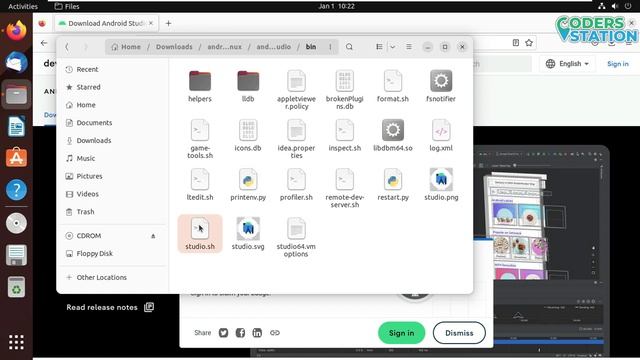Viewport: 640px width, 360px height.
Task: Share via the Facebook icon
Action: coord(240,333)
